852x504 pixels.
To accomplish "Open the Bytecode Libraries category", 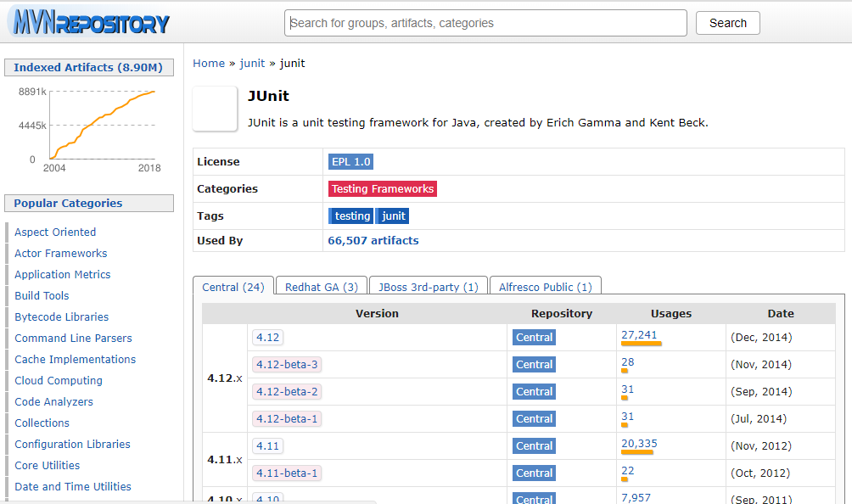I will point(61,316).
